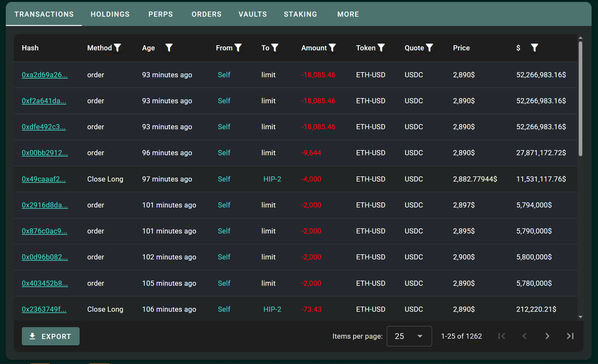Open the From column filter icon
The image size is (598, 364).
pyautogui.click(x=238, y=48)
